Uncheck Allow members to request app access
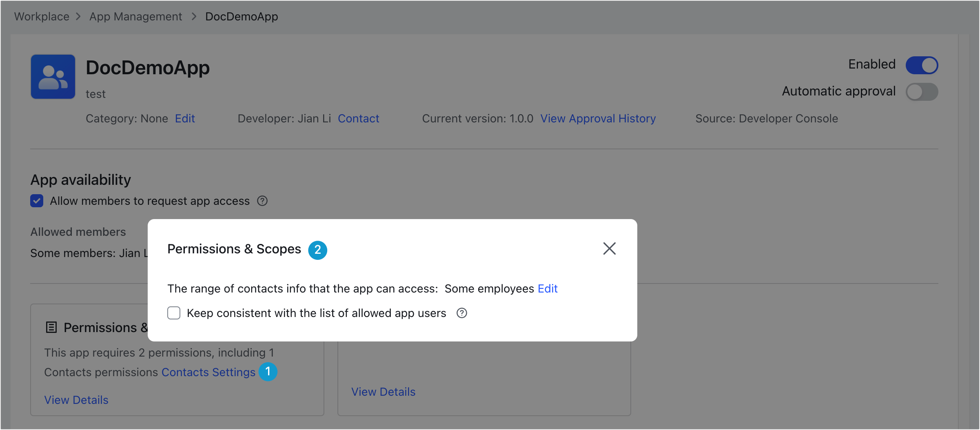The image size is (980, 430). (37, 201)
